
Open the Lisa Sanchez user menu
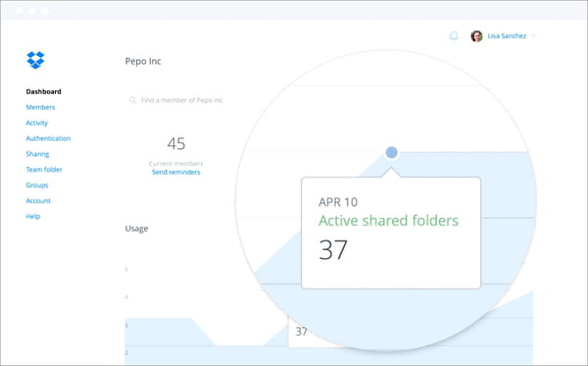pos(507,36)
